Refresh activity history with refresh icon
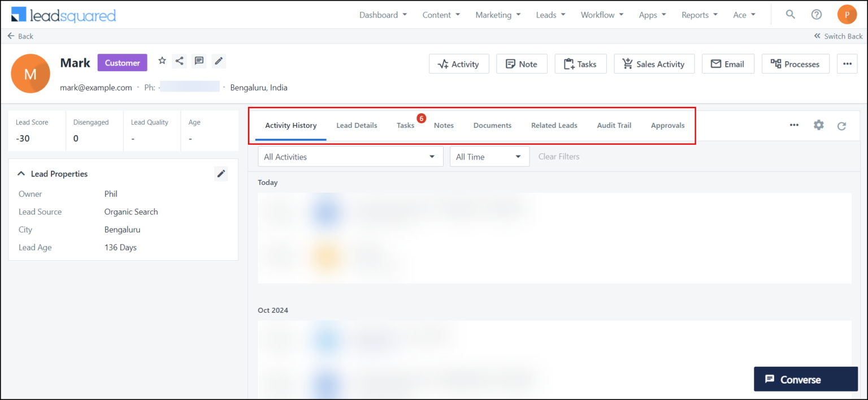The image size is (868, 400). [841, 125]
